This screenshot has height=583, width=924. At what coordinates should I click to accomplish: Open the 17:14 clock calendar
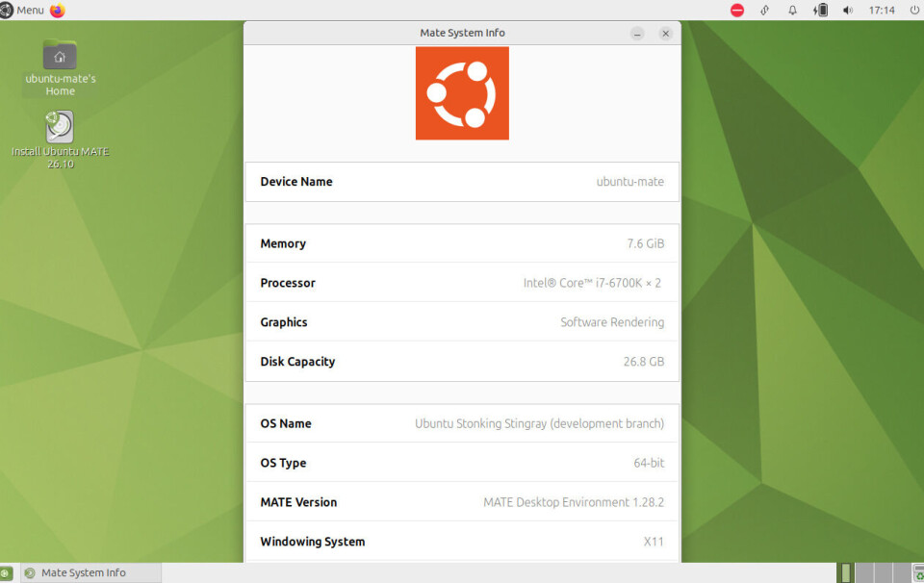882,10
